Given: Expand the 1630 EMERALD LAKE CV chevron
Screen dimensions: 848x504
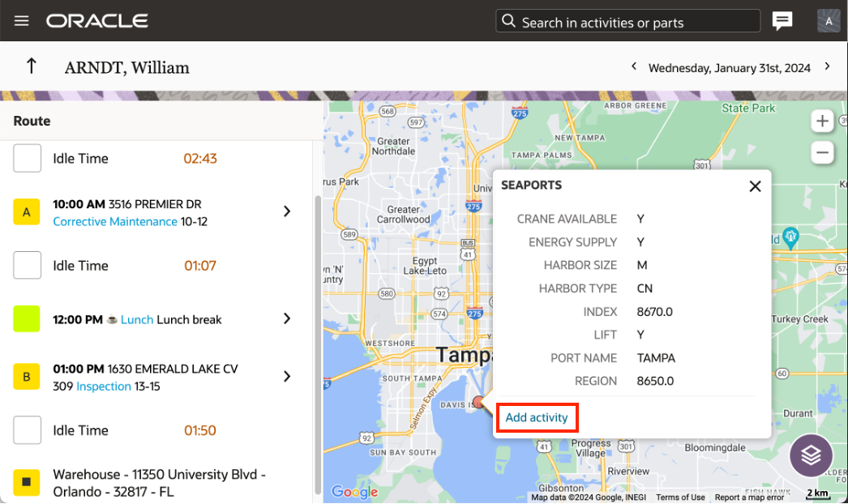Looking at the screenshot, I should (x=287, y=376).
